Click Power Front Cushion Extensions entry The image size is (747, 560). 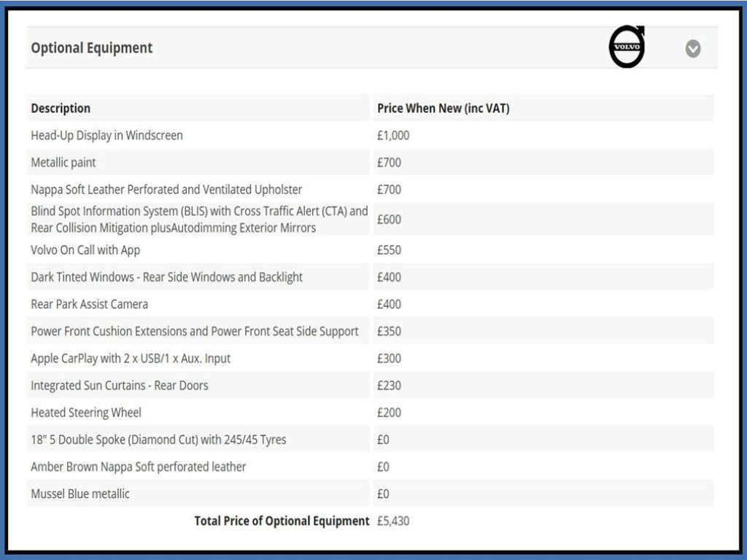pyautogui.click(x=194, y=331)
